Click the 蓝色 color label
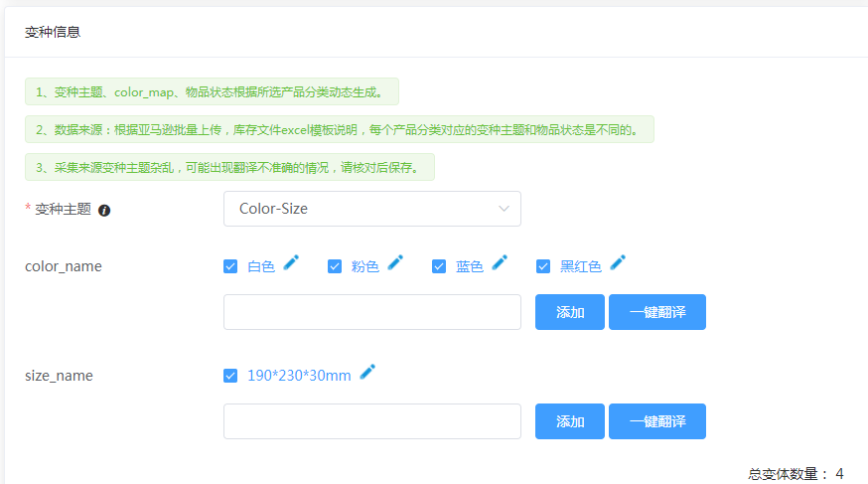The height and width of the screenshot is (484, 868). click(470, 267)
